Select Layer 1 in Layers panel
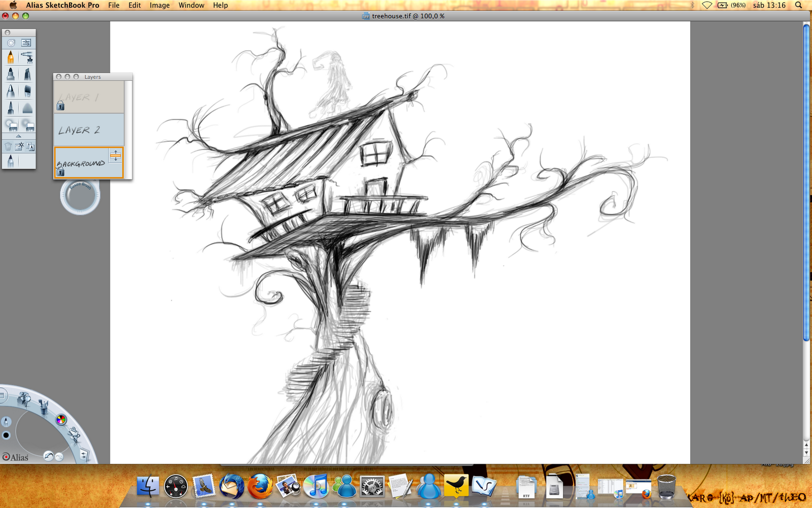This screenshot has width=812, height=508. (89, 97)
